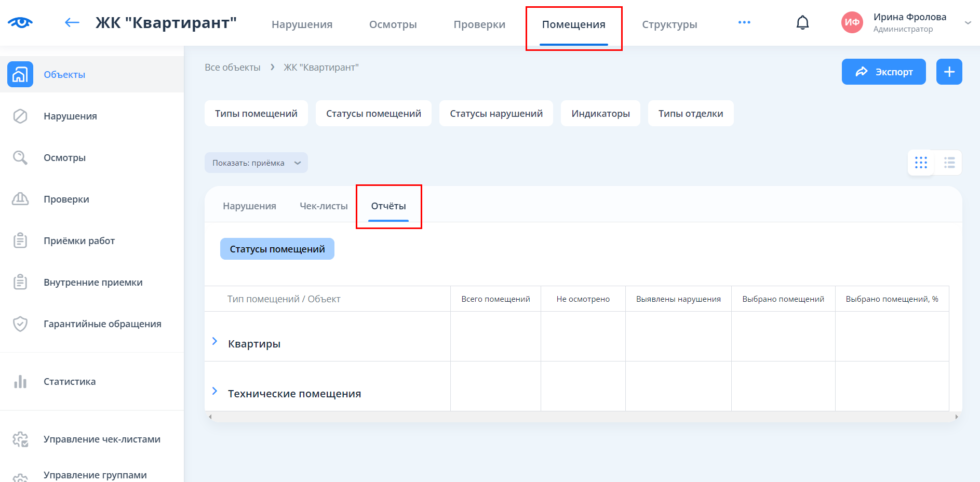Go to Управление чек-листами in the sidebar
The height and width of the screenshot is (482, 980).
click(102, 439)
